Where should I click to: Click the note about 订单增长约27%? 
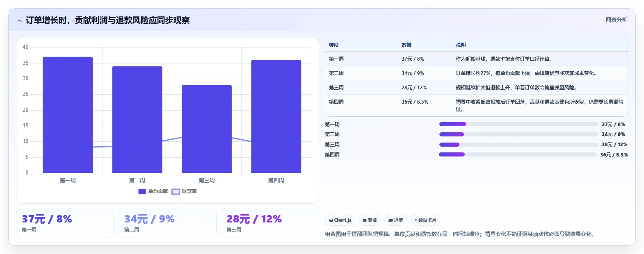(527, 73)
